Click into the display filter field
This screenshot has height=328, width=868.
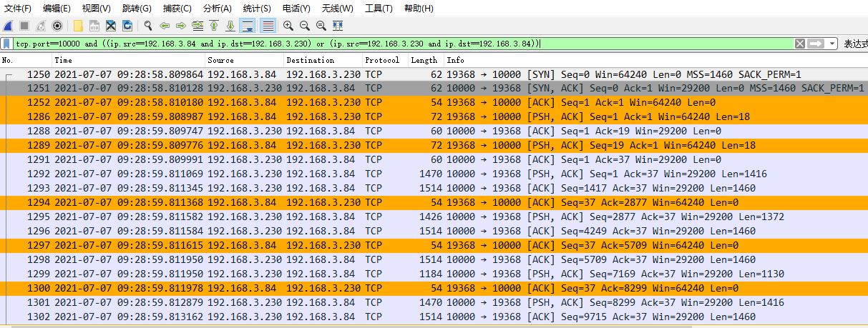coord(403,44)
